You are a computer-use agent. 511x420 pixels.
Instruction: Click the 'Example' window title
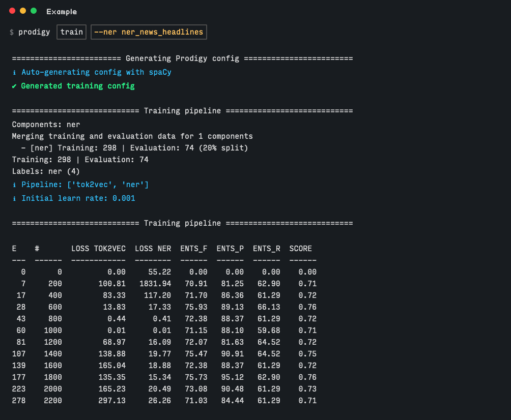coord(62,12)
